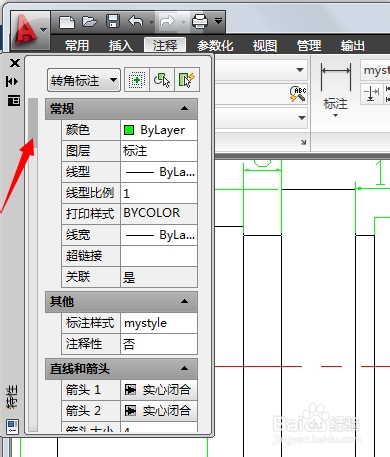
Task: Select 箭头 2 实心闭合 value
Action: tap(159, 411)
